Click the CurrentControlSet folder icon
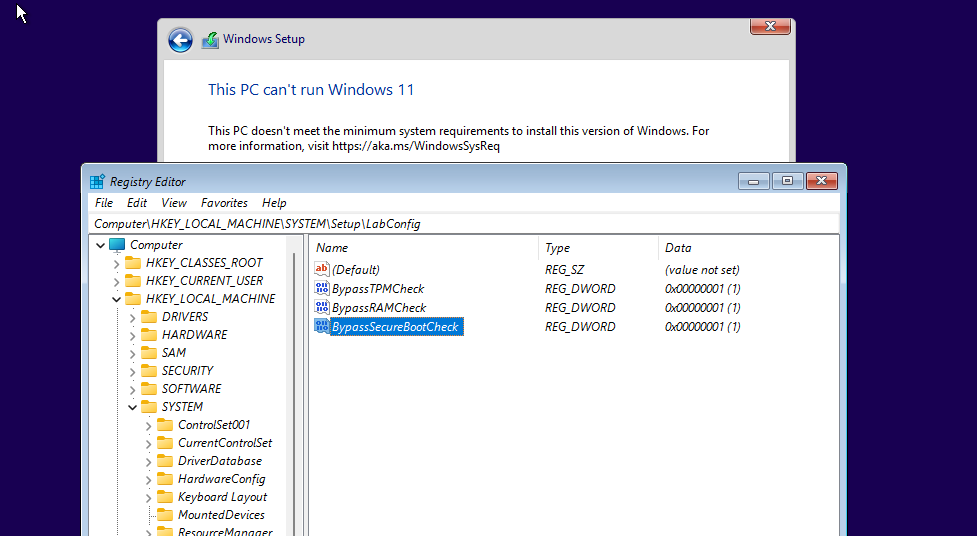This screenshot has height=536, width=977. coord(165,443)
